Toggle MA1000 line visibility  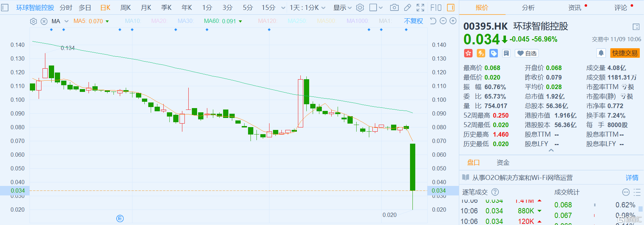(358, 21)
